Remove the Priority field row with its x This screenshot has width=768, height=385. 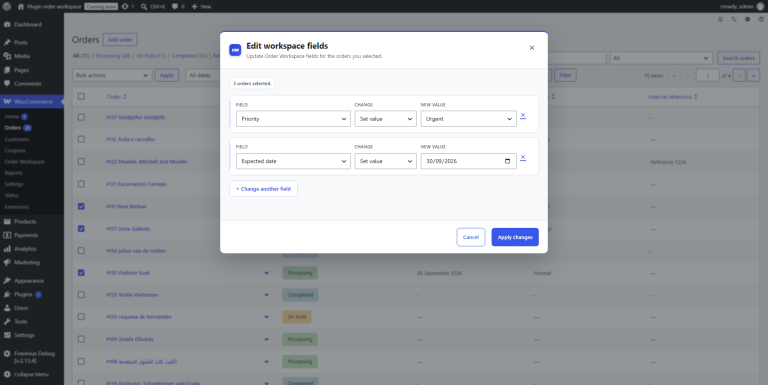pos(523,116)
